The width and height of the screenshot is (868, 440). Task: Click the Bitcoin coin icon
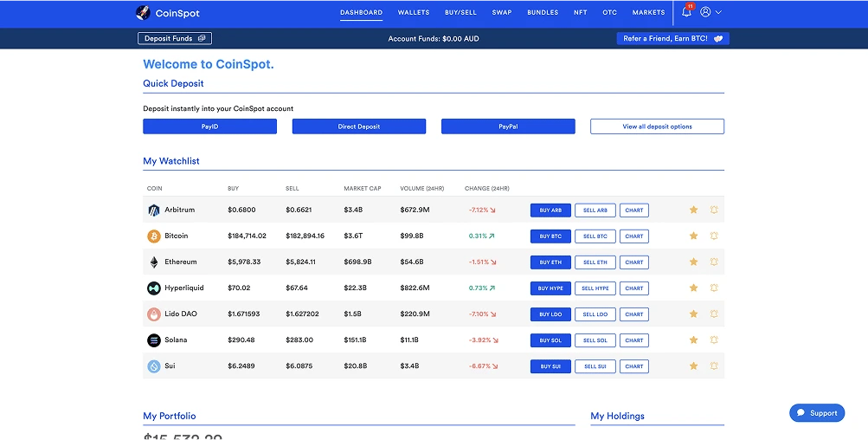(x=153, y=236)
